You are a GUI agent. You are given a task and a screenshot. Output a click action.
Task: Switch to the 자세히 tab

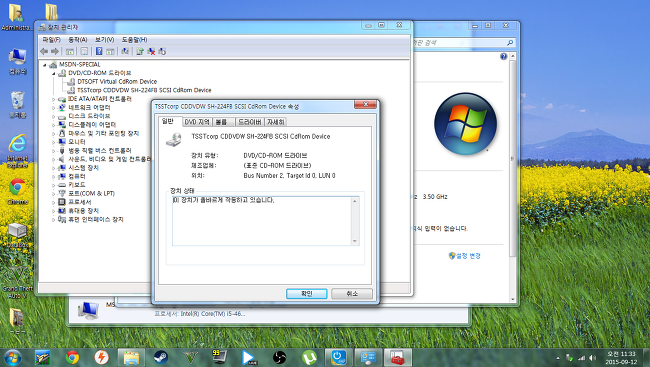pyautogui.click(x=276, y=122)
